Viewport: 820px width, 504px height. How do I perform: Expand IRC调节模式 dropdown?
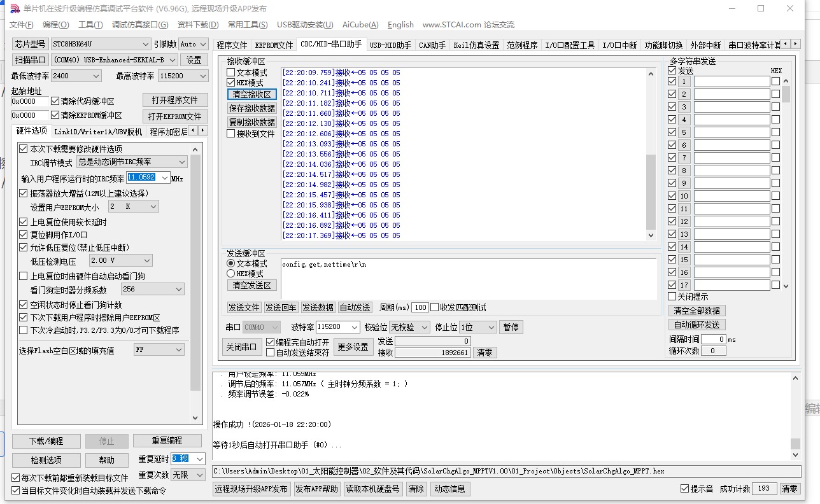[x=132, y=162]
